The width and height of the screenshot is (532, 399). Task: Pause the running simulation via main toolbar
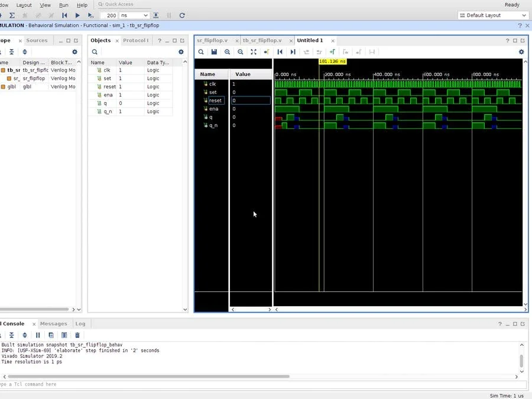(168, 15)
